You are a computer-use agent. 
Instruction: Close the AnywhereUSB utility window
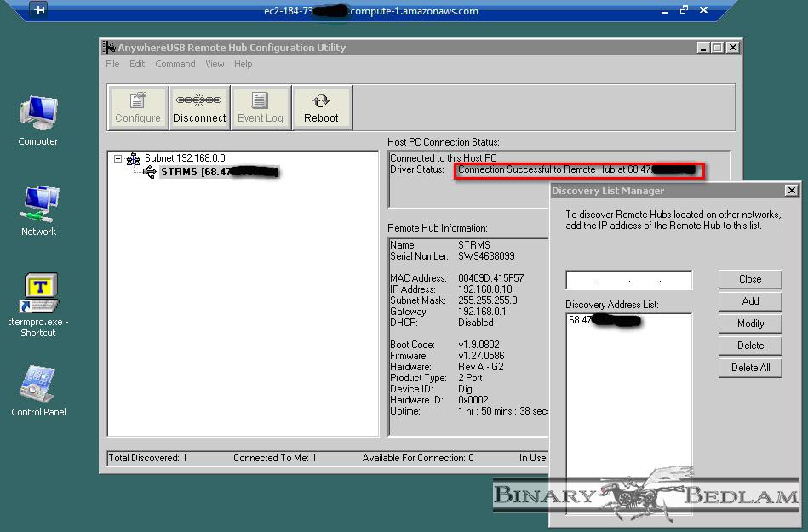coord(733,48)
